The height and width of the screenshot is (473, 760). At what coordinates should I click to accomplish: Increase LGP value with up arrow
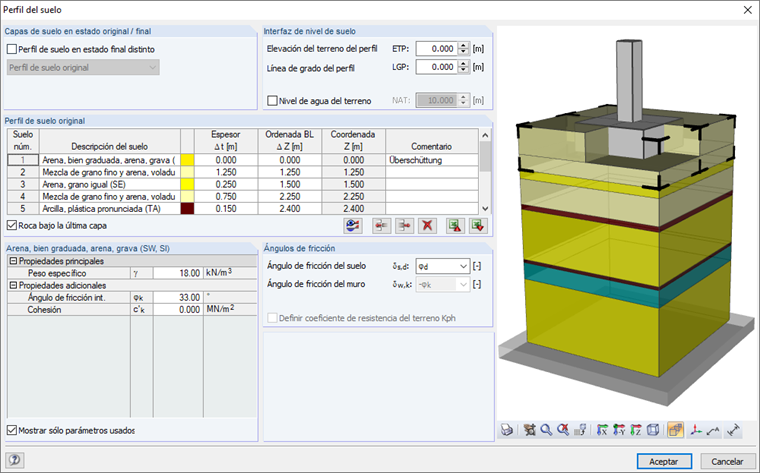click(463, 63)
